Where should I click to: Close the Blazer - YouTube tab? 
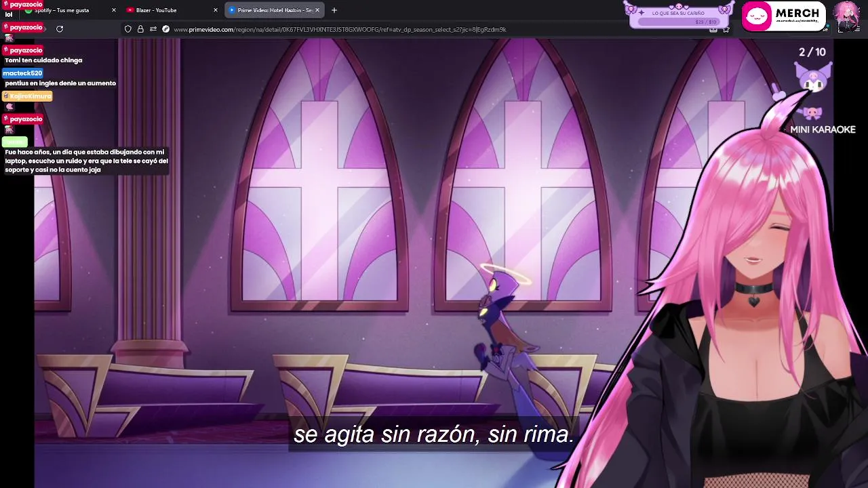tap(216, 10)
